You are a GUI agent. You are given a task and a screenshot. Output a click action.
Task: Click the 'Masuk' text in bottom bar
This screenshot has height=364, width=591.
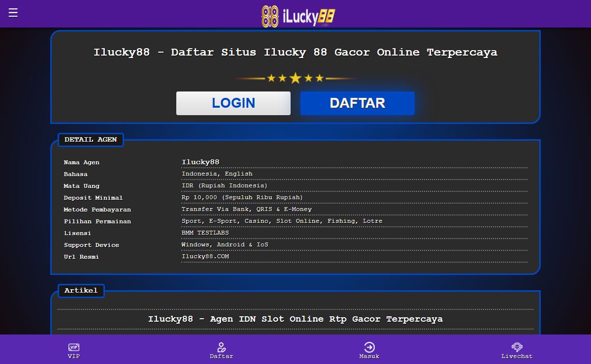[369, 356]
